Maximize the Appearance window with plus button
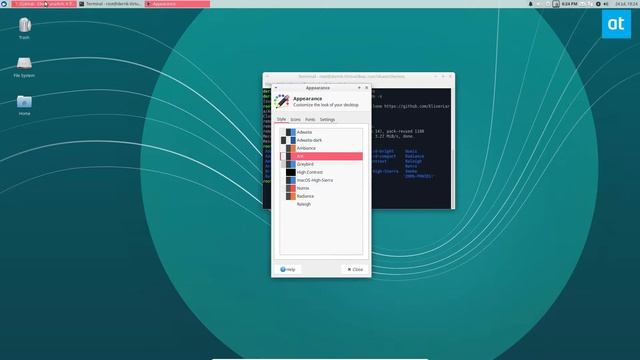Image resolution: width=640 pixels, height=360 pixels. (x=359, y=87)
